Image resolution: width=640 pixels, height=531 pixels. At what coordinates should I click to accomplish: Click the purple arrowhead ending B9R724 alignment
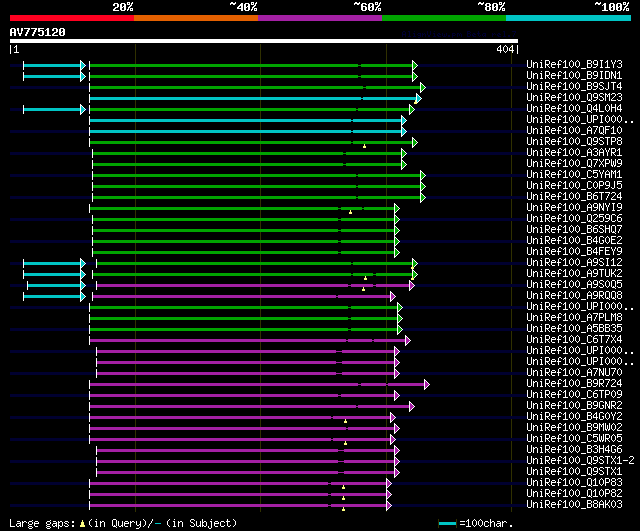coord(427,384)
